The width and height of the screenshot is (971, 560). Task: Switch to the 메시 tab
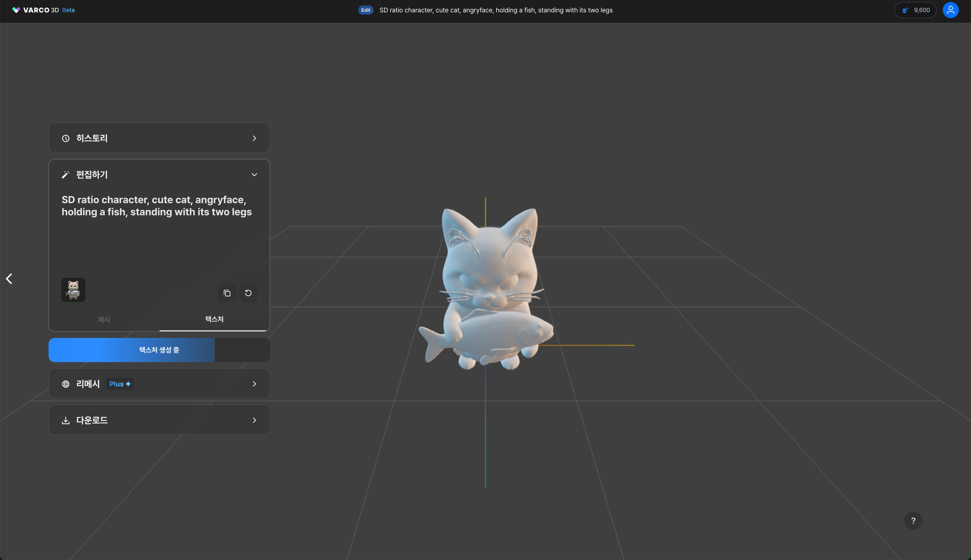(104, 319)
